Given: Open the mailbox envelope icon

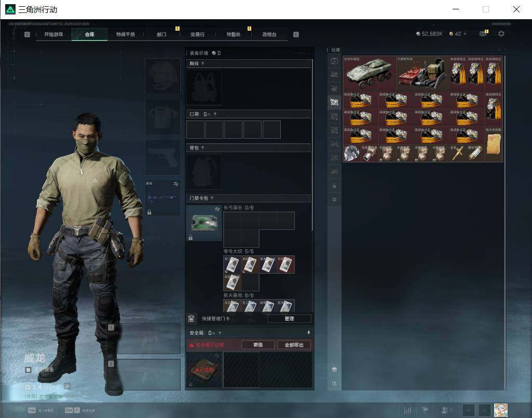Looking at the screenshot, I should [483, 33].
